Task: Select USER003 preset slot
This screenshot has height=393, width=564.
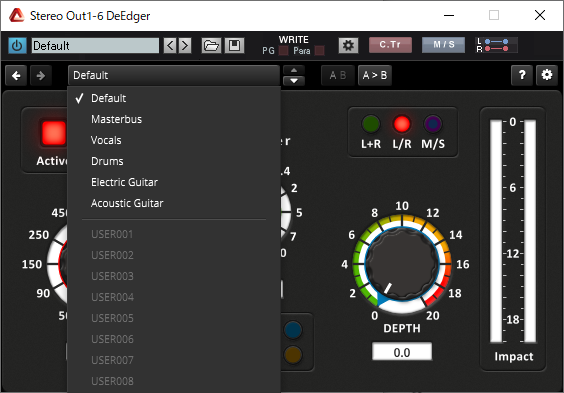Action: pyautogui.click(x=174, y=276)
